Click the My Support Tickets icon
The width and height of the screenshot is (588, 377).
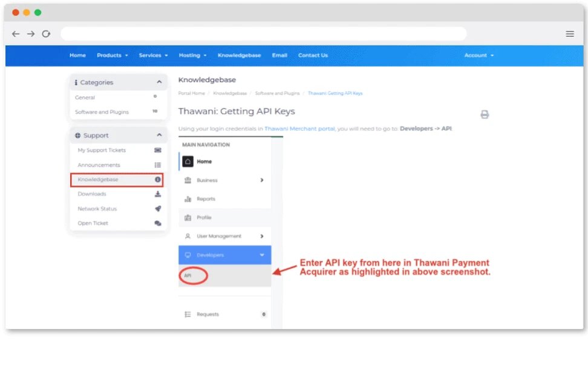[158, 150]
